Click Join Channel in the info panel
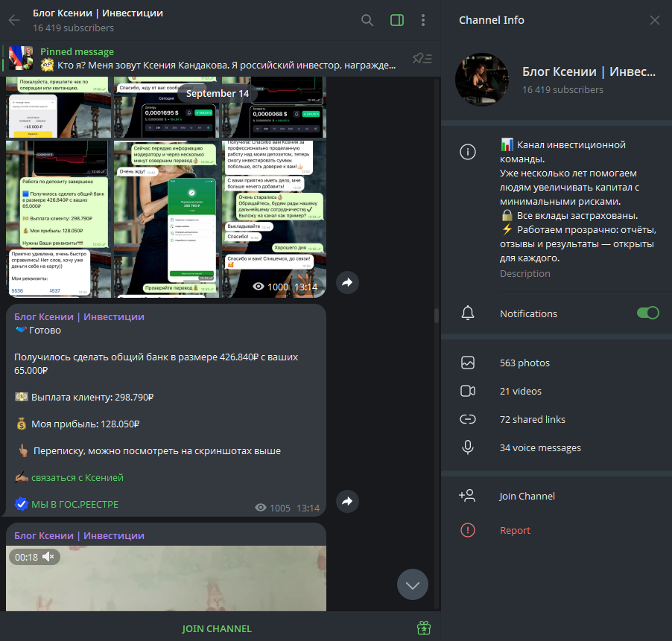Viewport: 672px width, 641px height. pyautogui.click(x=527, y=497)
